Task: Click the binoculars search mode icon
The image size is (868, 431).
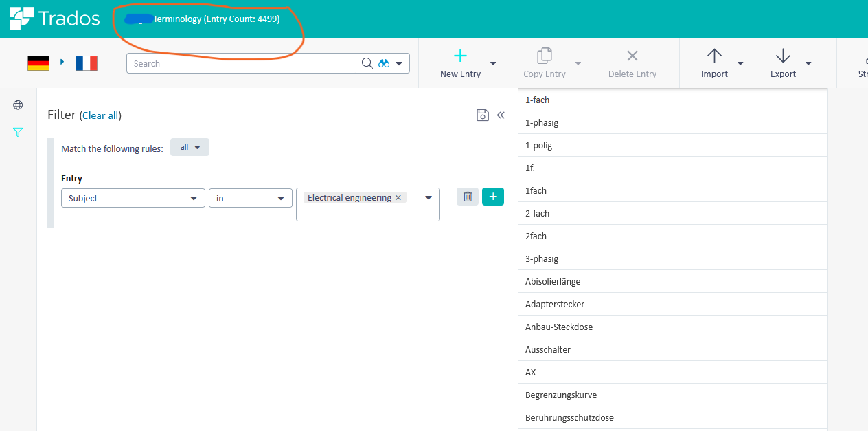Action: click(384, 63)
